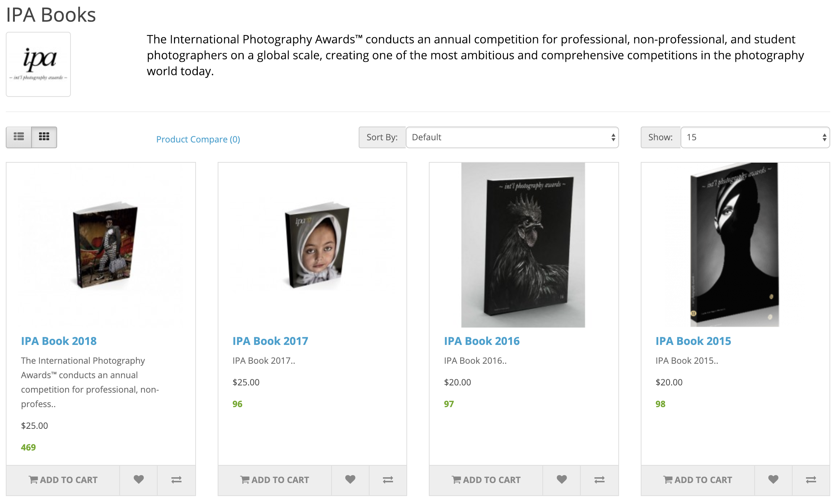Click heart icon for IPA Book 2017
The width and height of the screenshot is (836, 504).
pyautogui.click(x=350, y=480)
